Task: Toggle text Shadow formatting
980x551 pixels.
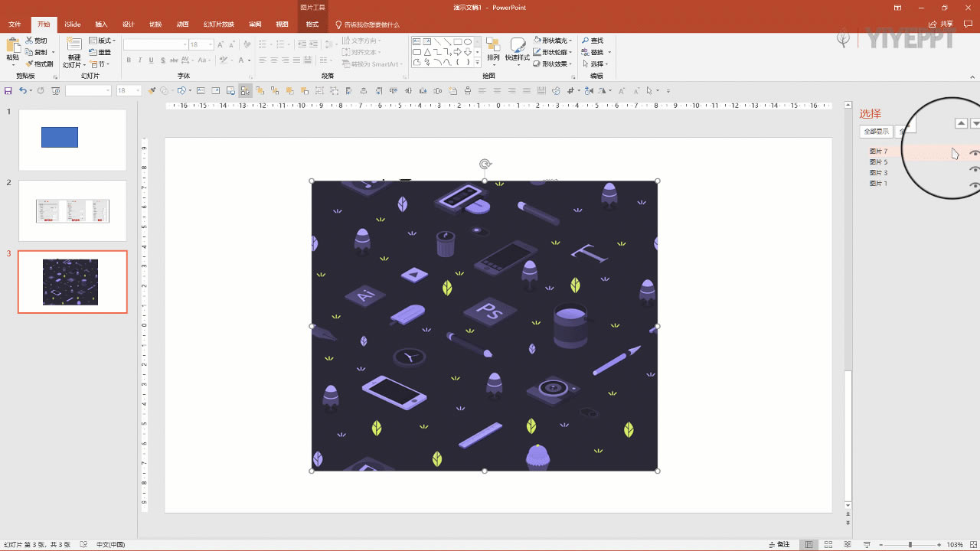Action: [163, 60]
